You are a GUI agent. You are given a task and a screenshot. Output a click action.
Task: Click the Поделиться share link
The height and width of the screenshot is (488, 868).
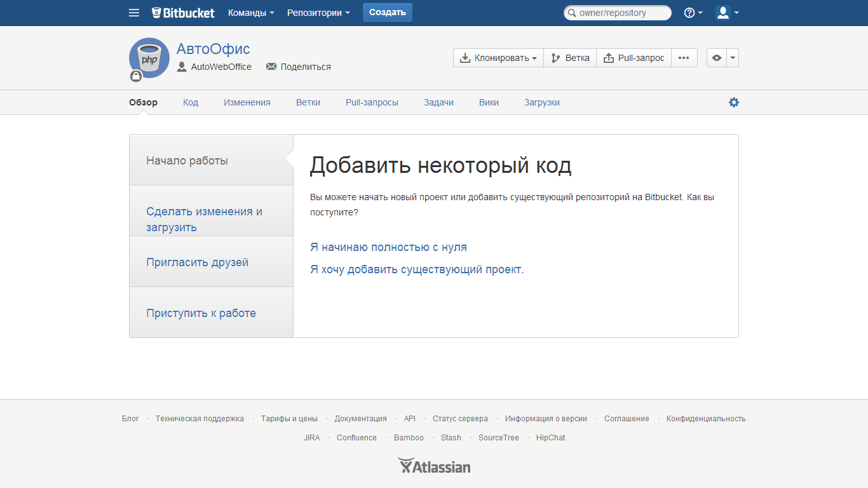coord(306,67)
